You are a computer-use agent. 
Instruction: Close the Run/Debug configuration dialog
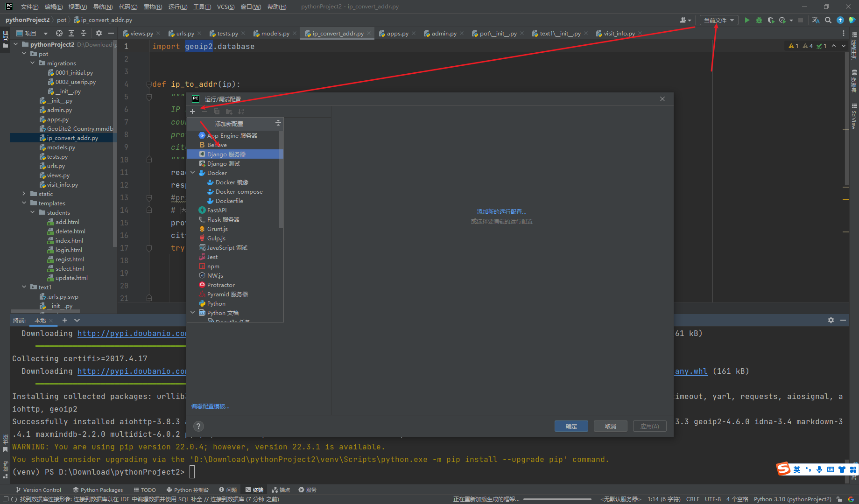[662, 99]
